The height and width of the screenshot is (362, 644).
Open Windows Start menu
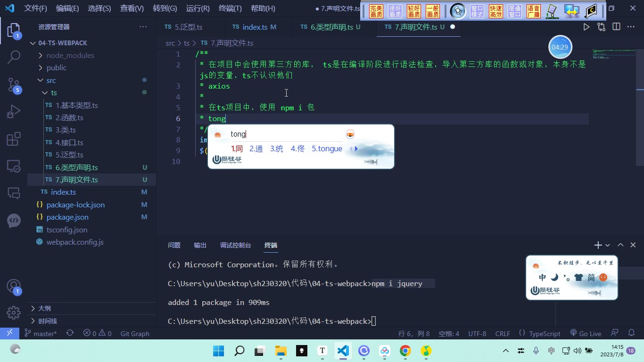click(218, 351)
